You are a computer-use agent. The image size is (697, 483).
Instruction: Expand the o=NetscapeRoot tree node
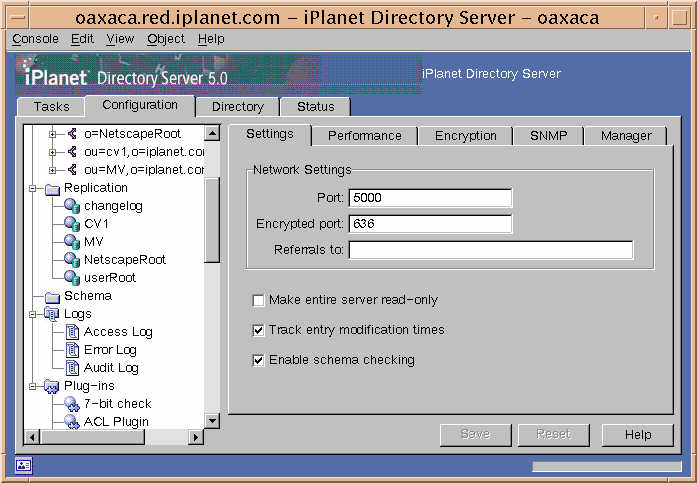[x=52, y=134]
